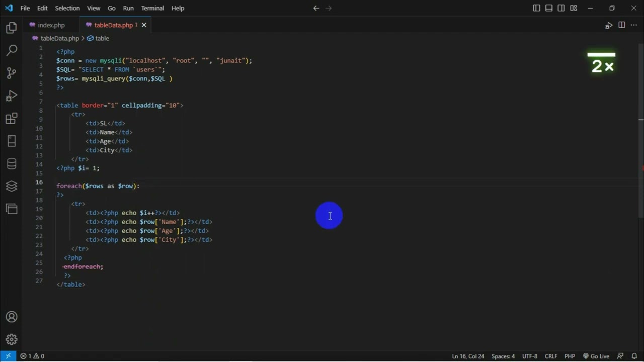The width and height of the screenshot is (644, 362).
Task: Customize layout from title bar
Action: click(574, 8)
